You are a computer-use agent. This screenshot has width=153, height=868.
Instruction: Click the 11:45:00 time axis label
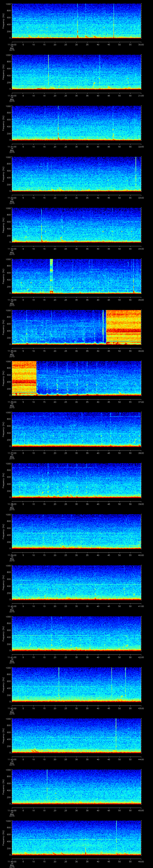(12, 862)
